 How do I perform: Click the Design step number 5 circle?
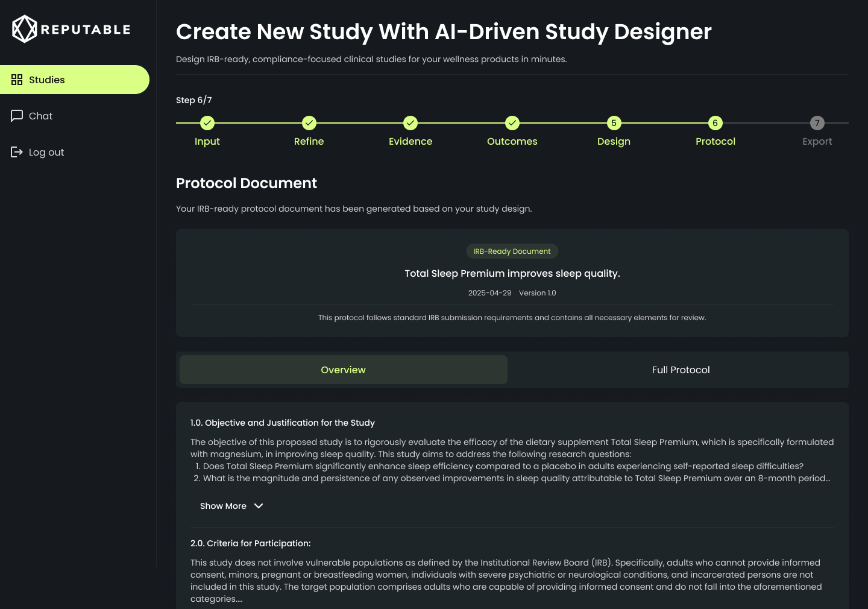(614, 123)
